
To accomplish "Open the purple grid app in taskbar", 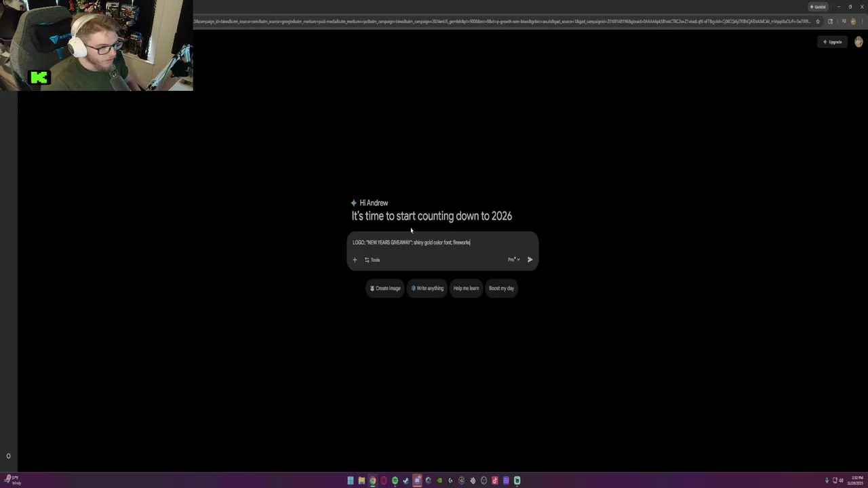I will (x=506, y=481).
